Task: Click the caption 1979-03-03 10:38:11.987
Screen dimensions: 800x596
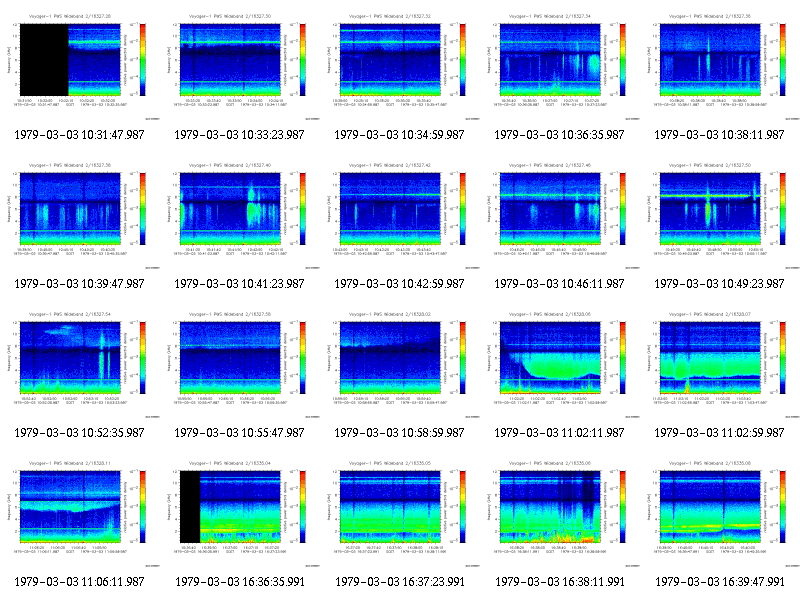Action: (719, 135)
